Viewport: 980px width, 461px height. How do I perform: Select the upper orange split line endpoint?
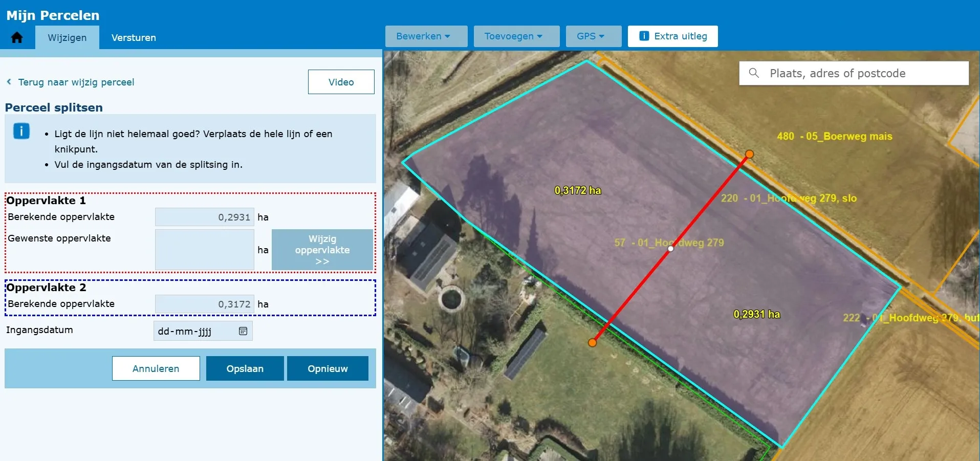749,154
